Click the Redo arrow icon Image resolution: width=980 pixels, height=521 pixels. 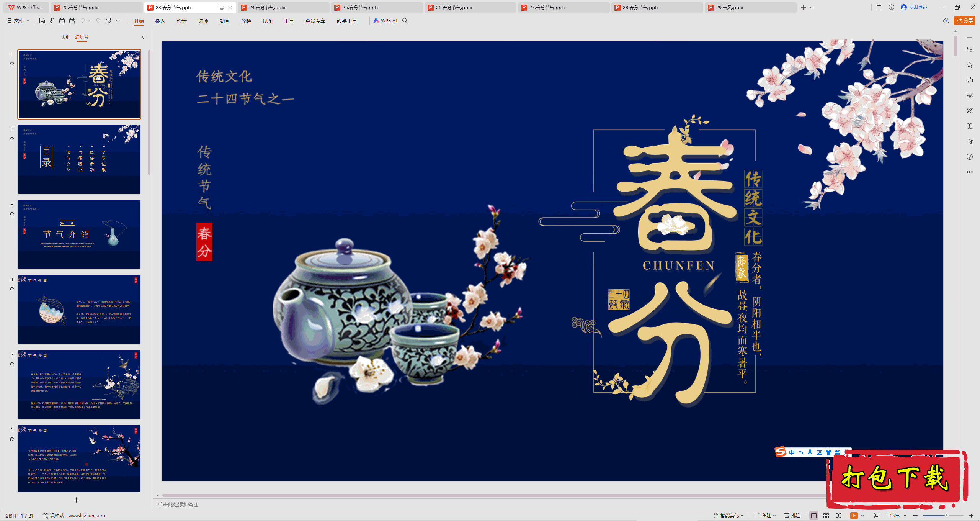(x=98, y=21)
